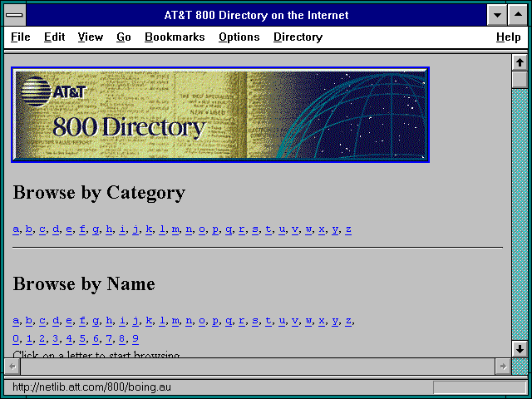Browse by Category letter a
The width and height of the screenshot is (532, 399).
tap(16, 229)
